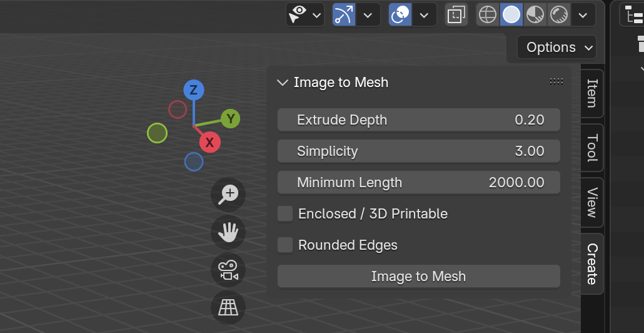This screenshot has width=644, height=333.
Task: Click the zoom magnifier viewport icon
Action: click(x=228, y=195)
